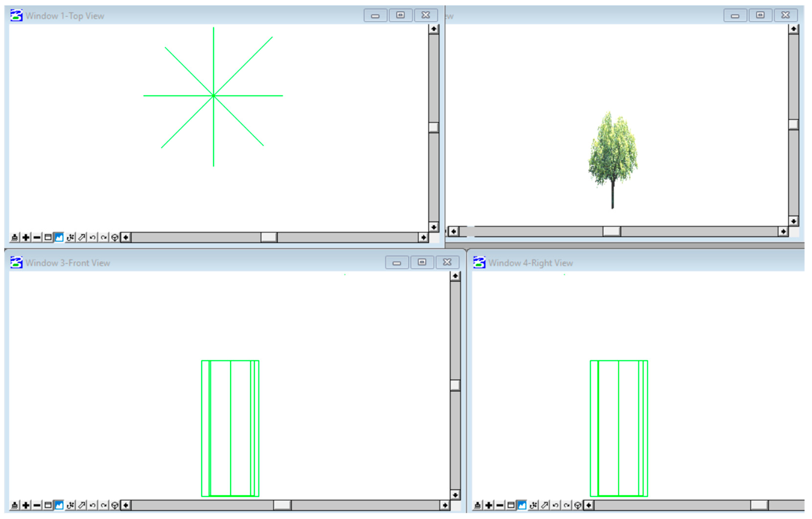812x519 pixels.
Task: Open view cube display icon in Top View
Action: tap(115, 238)
